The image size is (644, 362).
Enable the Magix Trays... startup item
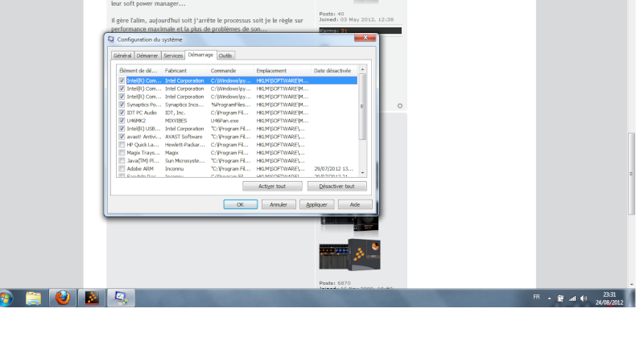pos(122,153)
